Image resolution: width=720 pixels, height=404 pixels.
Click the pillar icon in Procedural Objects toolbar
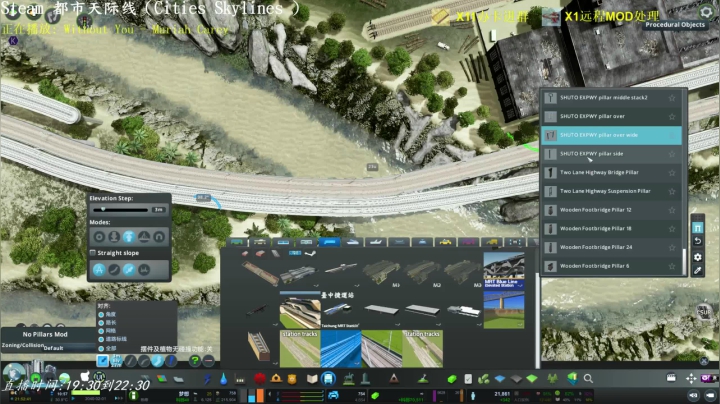pos(698,228)
